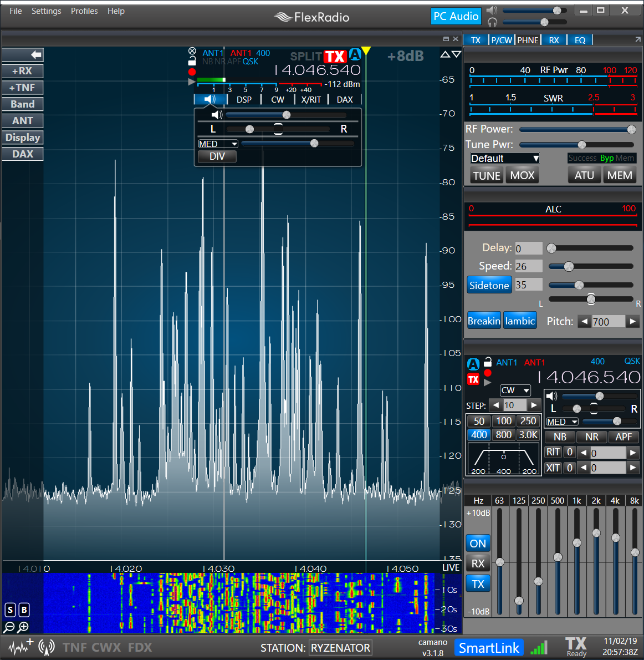Viewport: 644px width, 660px height.
Task: Switch to the P/CW tab
Action: point(502,40)
